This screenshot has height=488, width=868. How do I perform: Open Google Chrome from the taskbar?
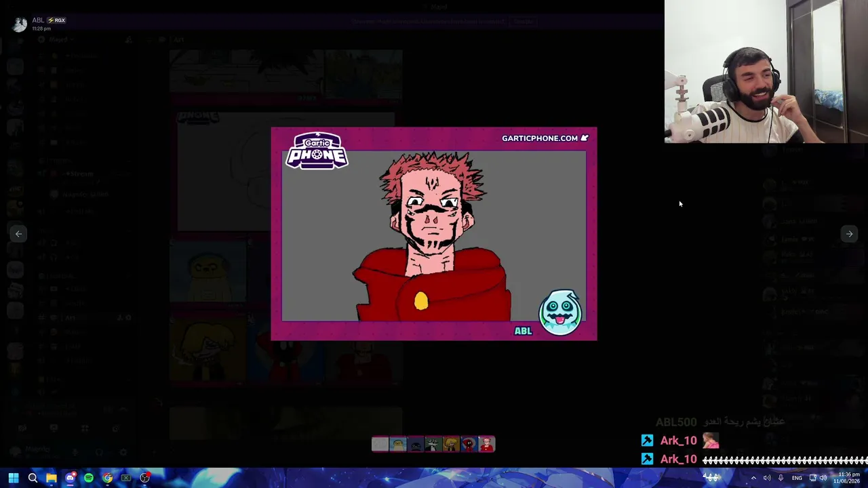pos(107,478)
